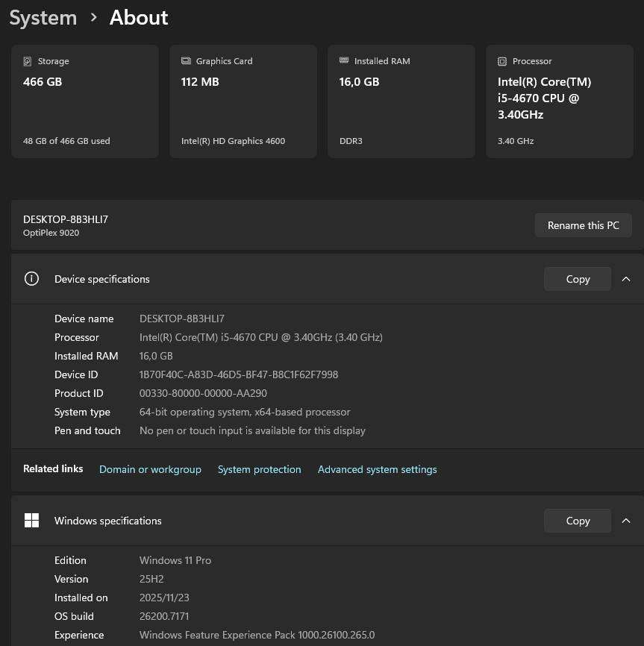Select the About breadcrumb heading

pyautogui.click(x=139, y=17)
